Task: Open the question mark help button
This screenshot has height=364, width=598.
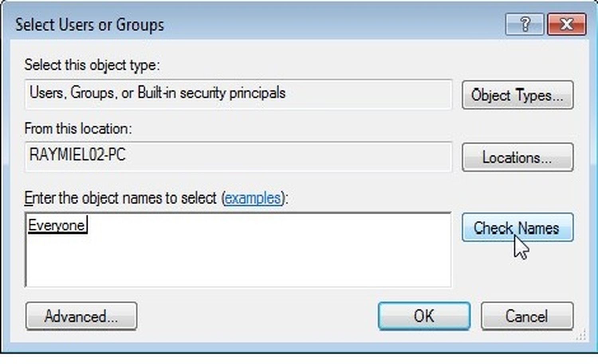Action: click(x=524, y=24)
